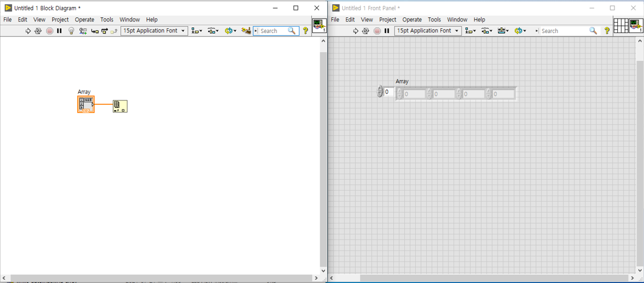Viewport: 644px width, 283px height.
Task: Pause execution in Front Panel window
Action: pos(386,31)
